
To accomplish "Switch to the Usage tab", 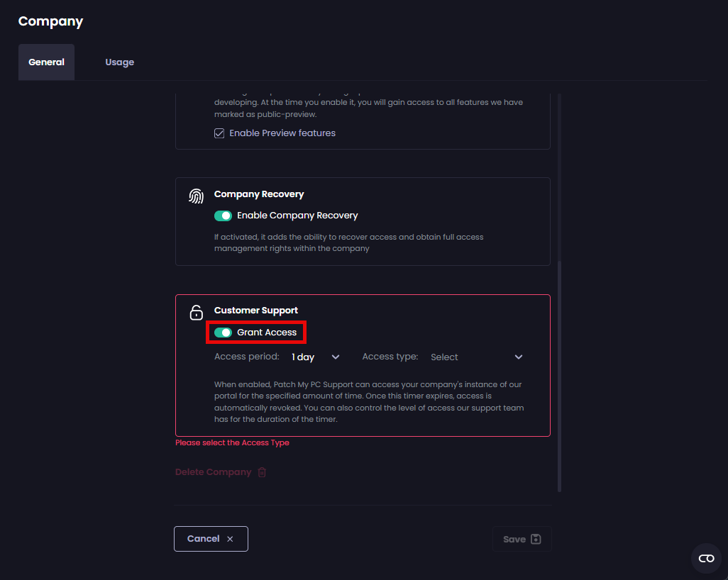I will (120, 62).
